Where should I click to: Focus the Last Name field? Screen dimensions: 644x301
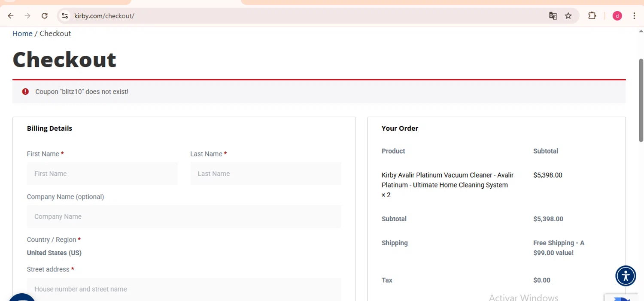(266, 174)
